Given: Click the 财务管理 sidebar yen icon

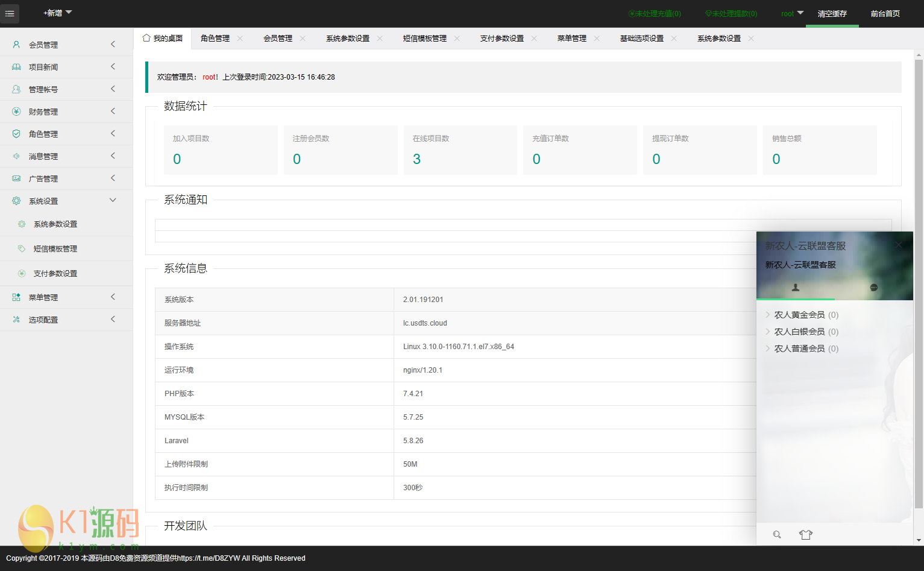Looking at the screenshot, I should pyautogui.click(x=16, y=112).
